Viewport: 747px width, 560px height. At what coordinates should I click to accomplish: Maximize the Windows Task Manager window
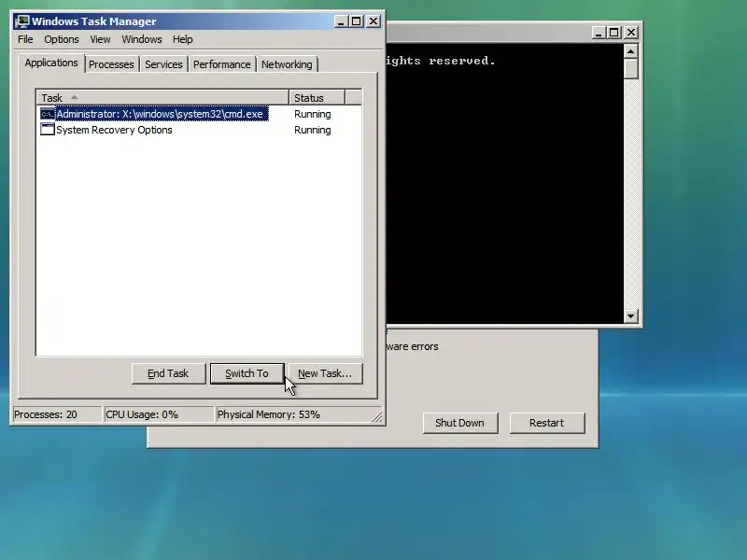click(357, 21)
